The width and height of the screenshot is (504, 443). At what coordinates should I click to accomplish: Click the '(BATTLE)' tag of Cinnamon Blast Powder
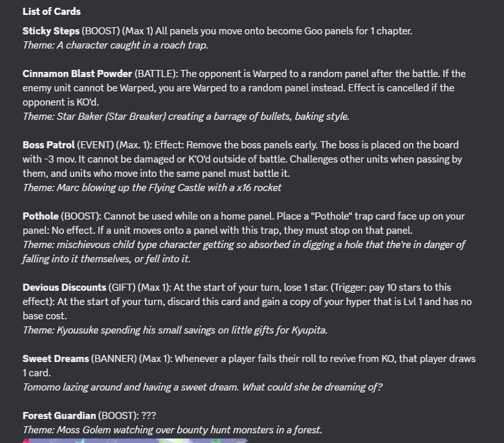tap(156, 74)
